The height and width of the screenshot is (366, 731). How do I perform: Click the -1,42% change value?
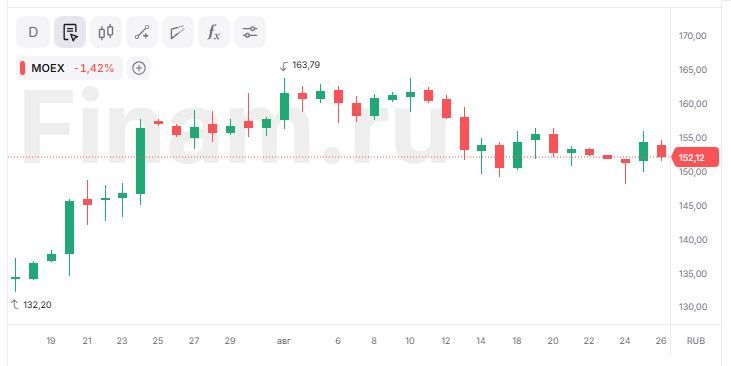point(94,68)
